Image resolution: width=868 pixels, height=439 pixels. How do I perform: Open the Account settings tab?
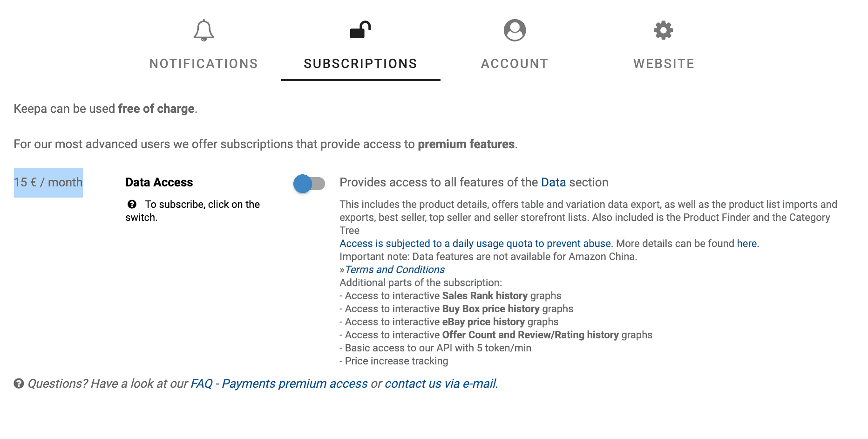pyautogui.click(x=515, y=63)
